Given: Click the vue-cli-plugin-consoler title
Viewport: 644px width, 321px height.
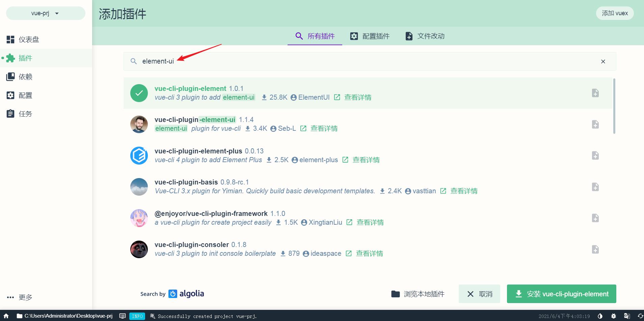Looking at the screenshot, I should coord(192,245).
